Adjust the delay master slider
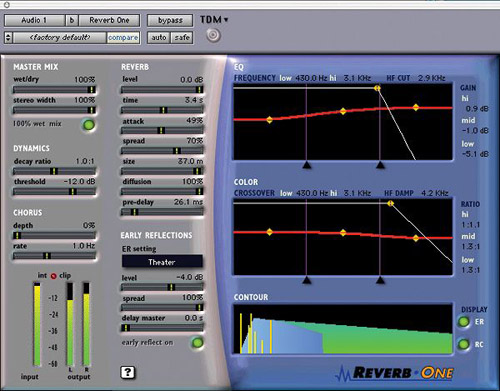Image resolution: width=500 pixels, height=391 pixels. (x=162, y=328)
